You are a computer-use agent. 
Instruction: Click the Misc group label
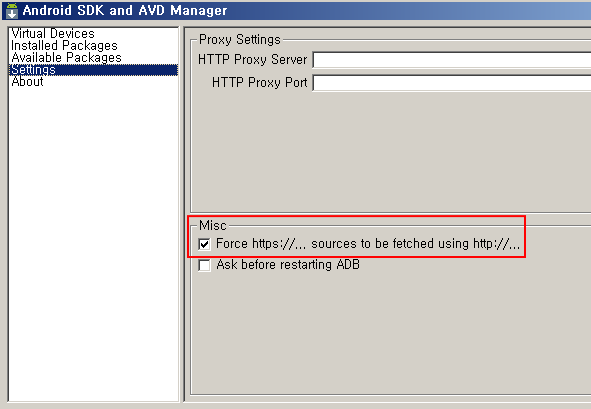[x=213, y=225]
